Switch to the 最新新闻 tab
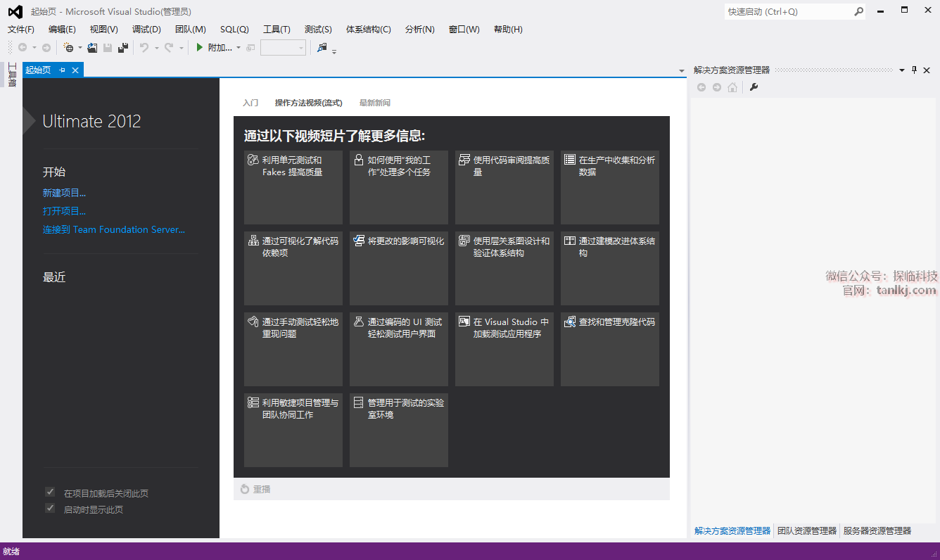Image resolution: width=940 pixels, height=560 pixels. (374, 103)
